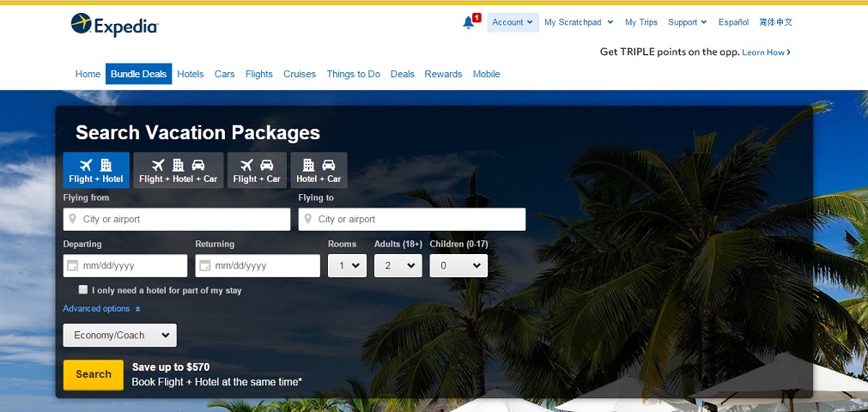The height and width of the screenshot is (412, 868).
Task: Click the Returning date field
Action: pos(258,266)
